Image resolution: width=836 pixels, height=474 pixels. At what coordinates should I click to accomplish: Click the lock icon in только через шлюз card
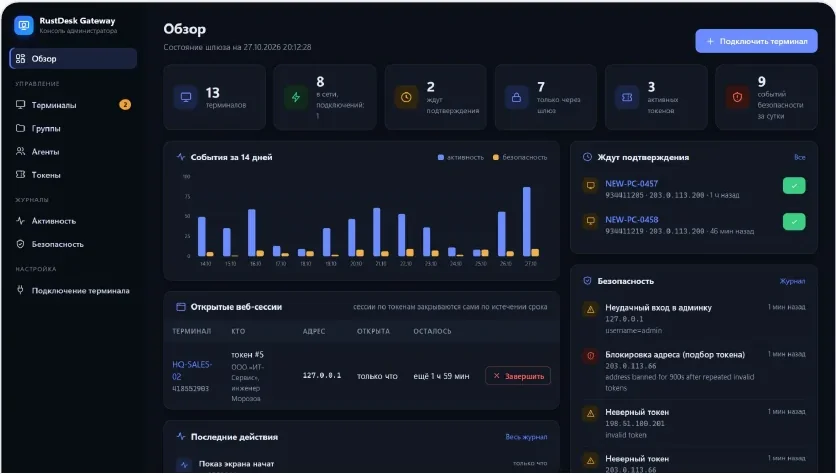[517, 98]
